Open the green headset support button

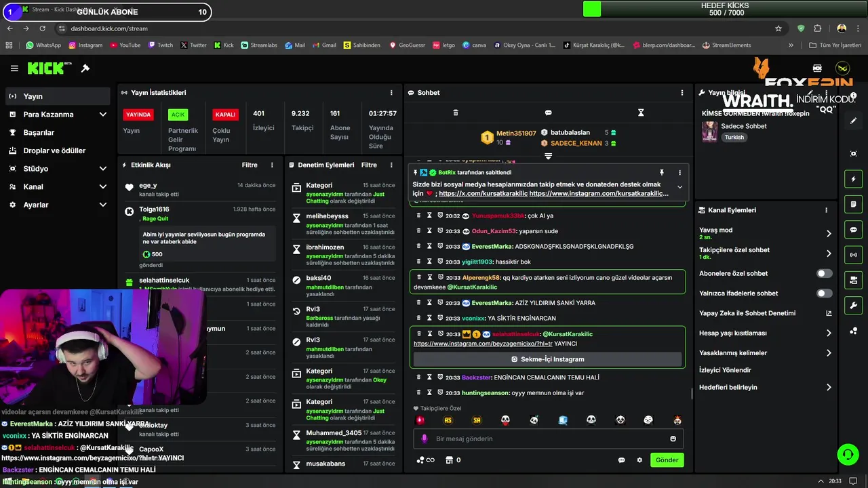click(848, 454)
